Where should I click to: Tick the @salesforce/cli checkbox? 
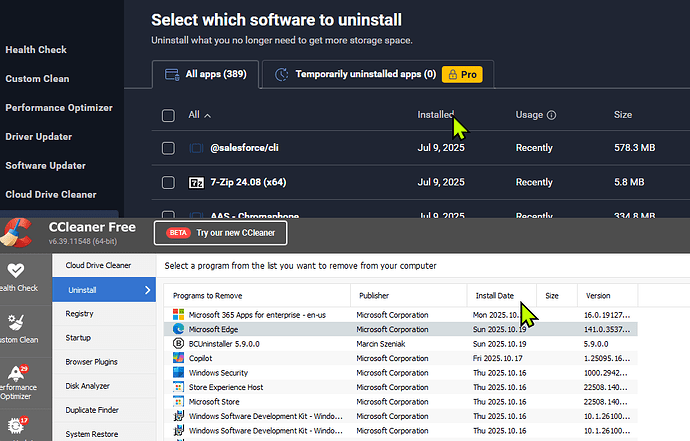168,148
